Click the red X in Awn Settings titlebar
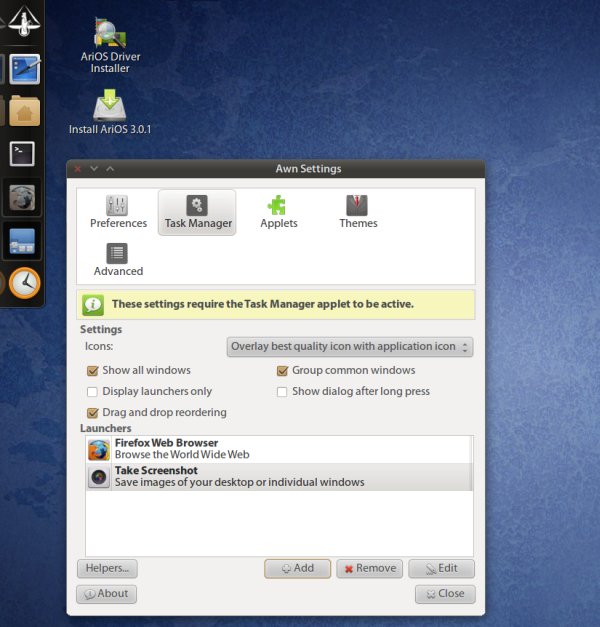600x627 pixels. tap(78, 169)
